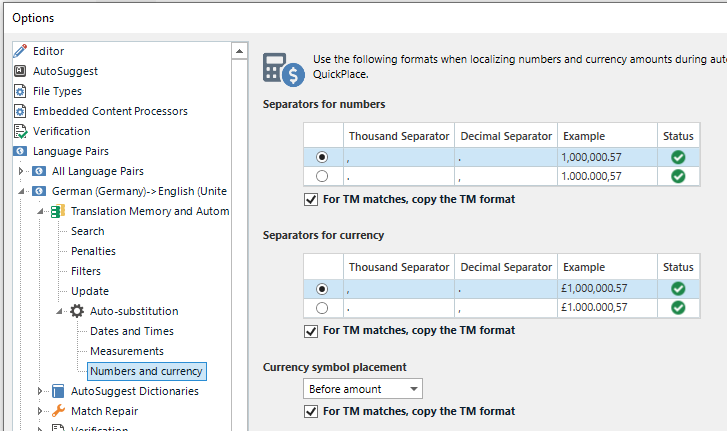The height and width of the screenshot is (431, 727).
Task: Click the Verification checklist icon
Action: (x=20, y=131)
